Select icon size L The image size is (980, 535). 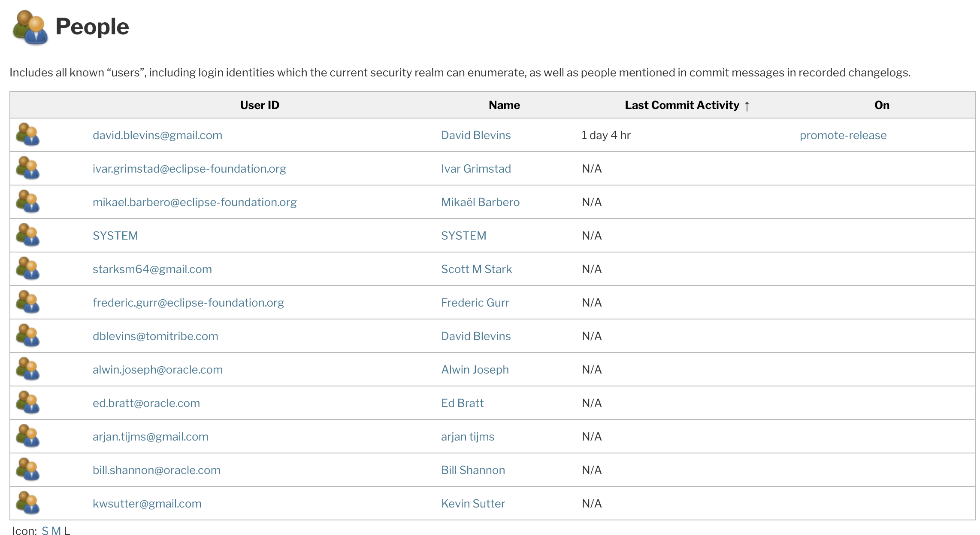click(x=67, y=531)
